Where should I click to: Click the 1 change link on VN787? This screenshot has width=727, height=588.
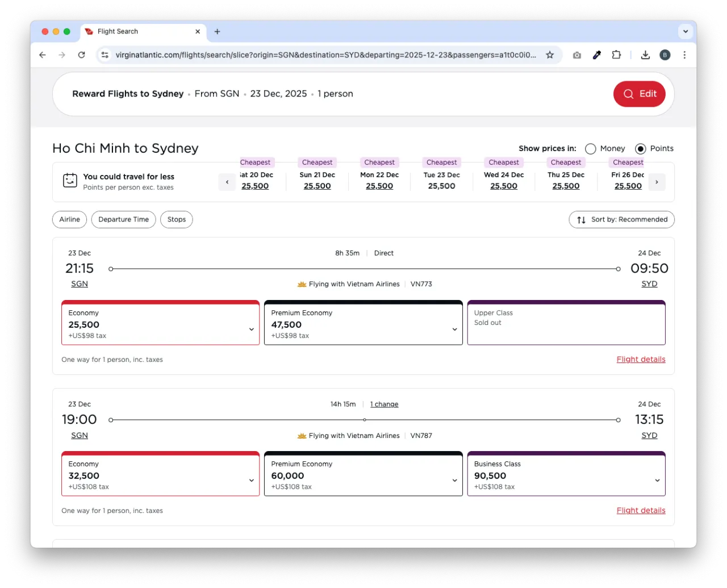(x=385, y=404)
